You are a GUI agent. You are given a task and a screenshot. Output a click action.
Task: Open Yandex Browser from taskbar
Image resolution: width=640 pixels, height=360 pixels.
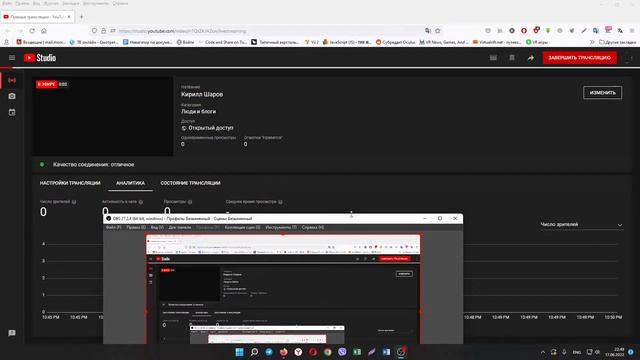(298, 352)
